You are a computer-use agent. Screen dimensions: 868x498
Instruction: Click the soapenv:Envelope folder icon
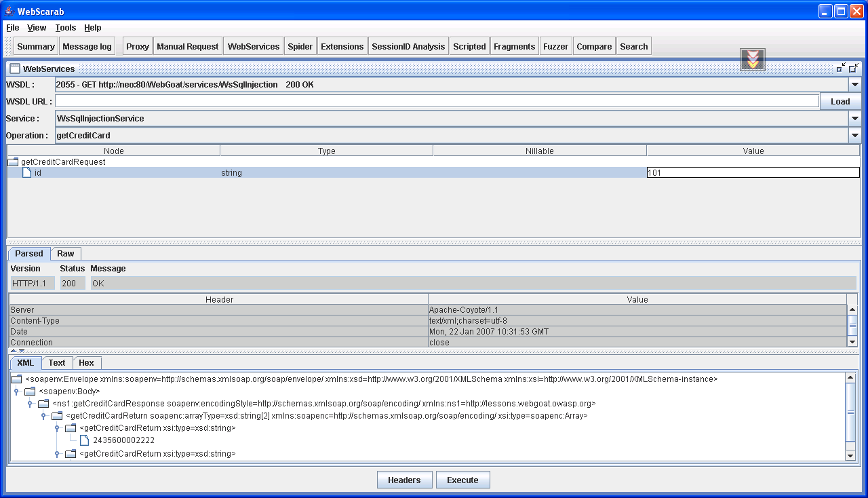click(x=16, y=379)
